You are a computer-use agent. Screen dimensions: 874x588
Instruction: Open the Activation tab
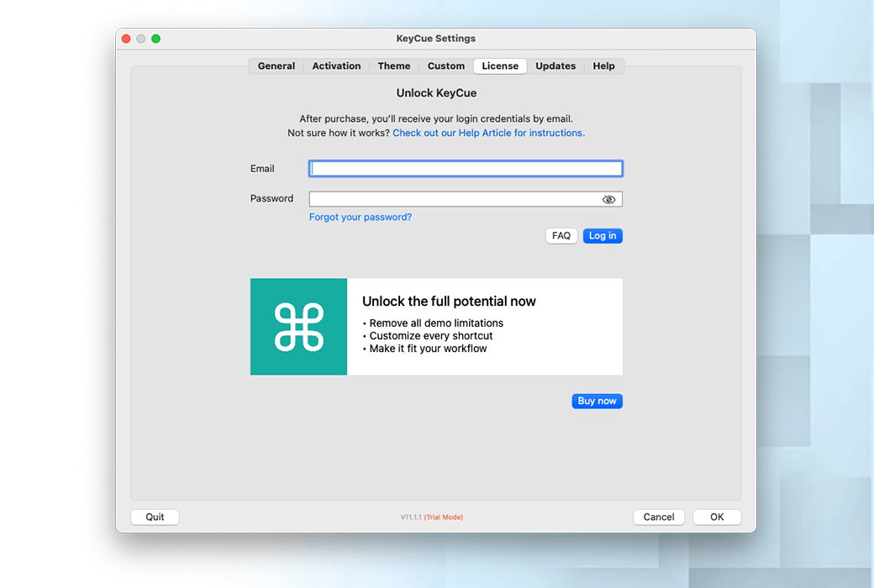point(336,66)
